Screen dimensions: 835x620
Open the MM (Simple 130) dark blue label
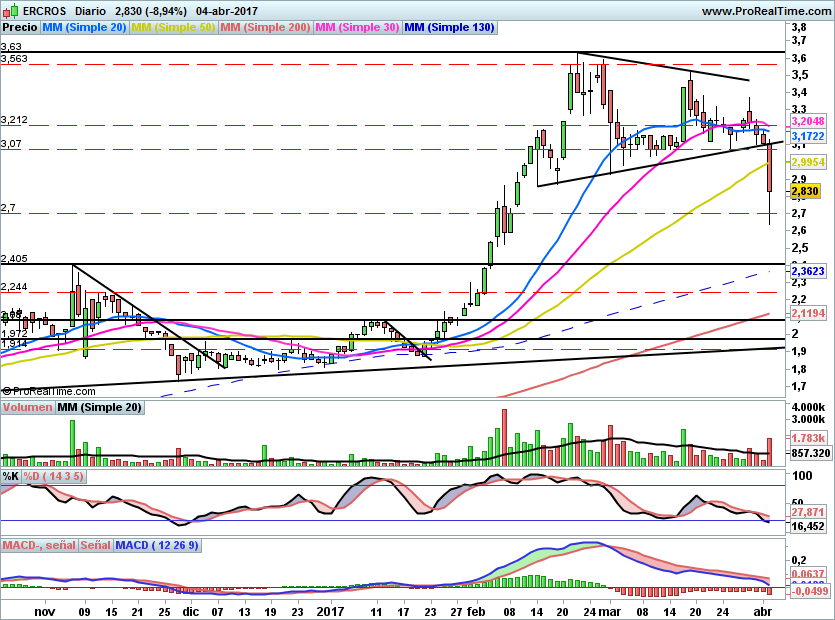(449, 27)
